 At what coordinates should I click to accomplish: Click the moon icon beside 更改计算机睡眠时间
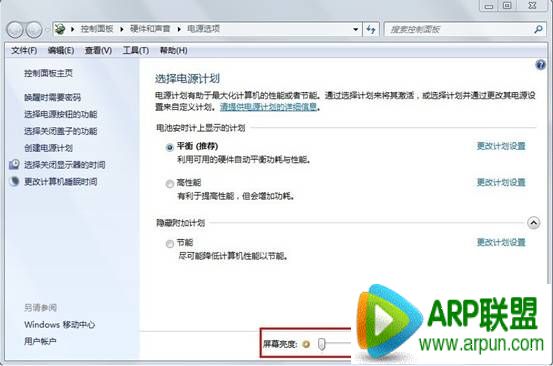point(14,181)
